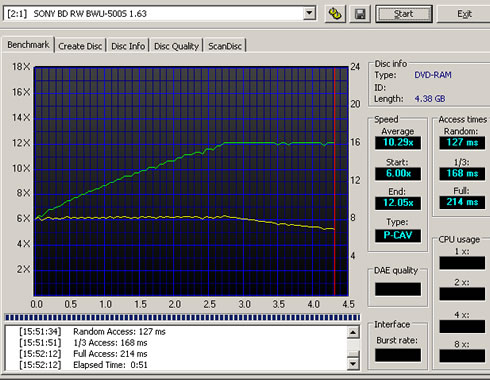Image resolution: width=490 pixels, height=380 pixels.
Task: Click the Start button
Action: [404, 14]
